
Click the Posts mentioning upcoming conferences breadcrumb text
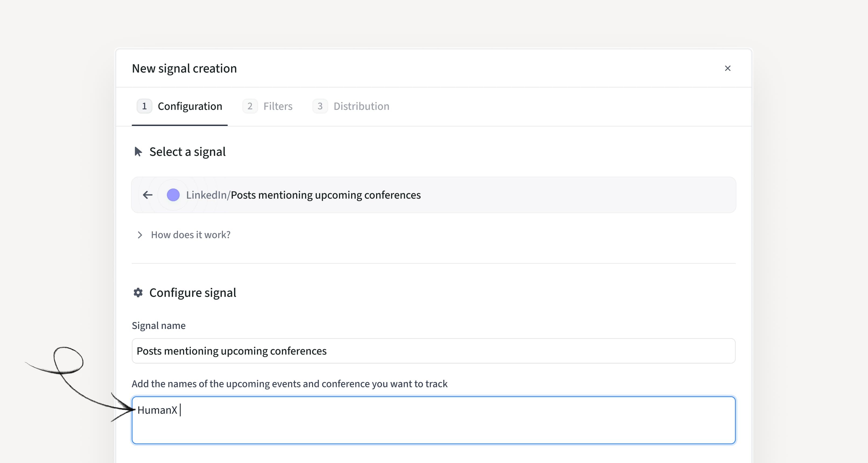[x=325, y=195]
